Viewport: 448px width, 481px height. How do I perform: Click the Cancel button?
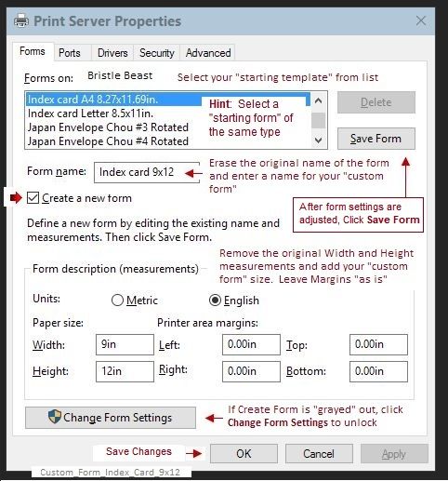pyautogui.click(x=319, y=454)
